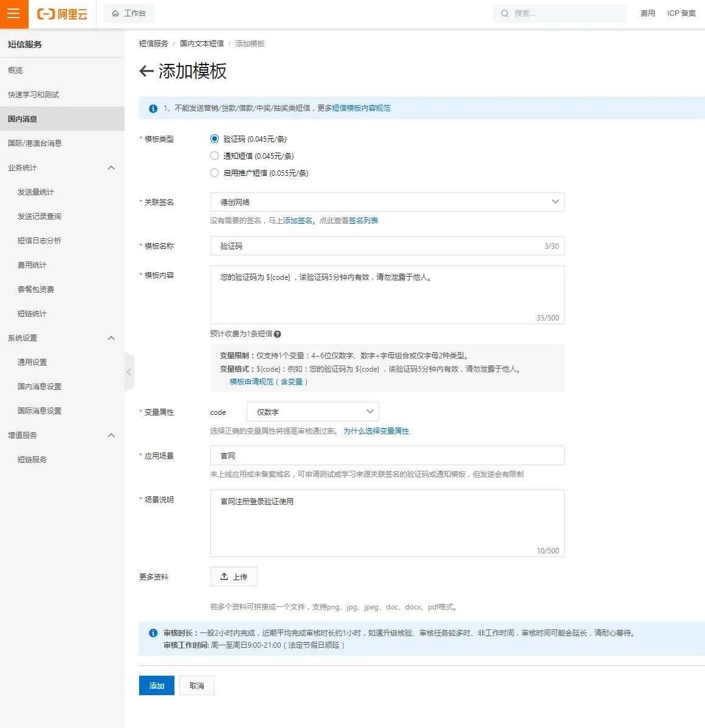The image size is (705, 728).
Task: Click the help question mark after 预计收费为1条短信
Action: tap(277, 334)
